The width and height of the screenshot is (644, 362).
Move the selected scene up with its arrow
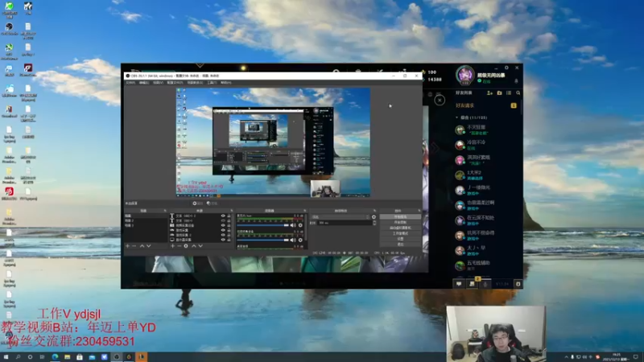tap(142, 246)
